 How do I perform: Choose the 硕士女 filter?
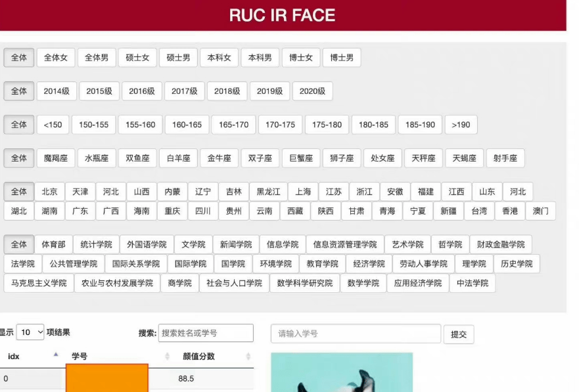pos(137,58)
